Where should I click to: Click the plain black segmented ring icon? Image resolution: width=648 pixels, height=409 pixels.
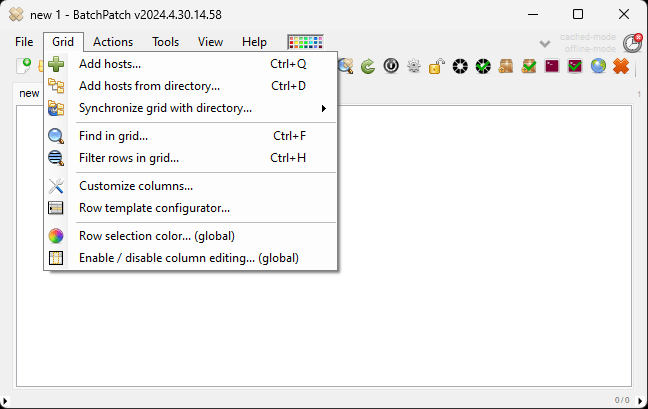460,66
